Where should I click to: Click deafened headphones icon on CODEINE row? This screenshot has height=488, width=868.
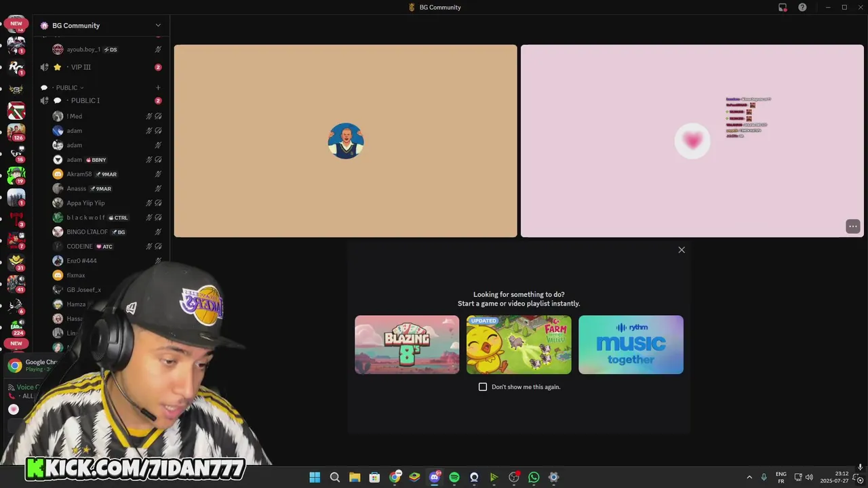(158, 246)
